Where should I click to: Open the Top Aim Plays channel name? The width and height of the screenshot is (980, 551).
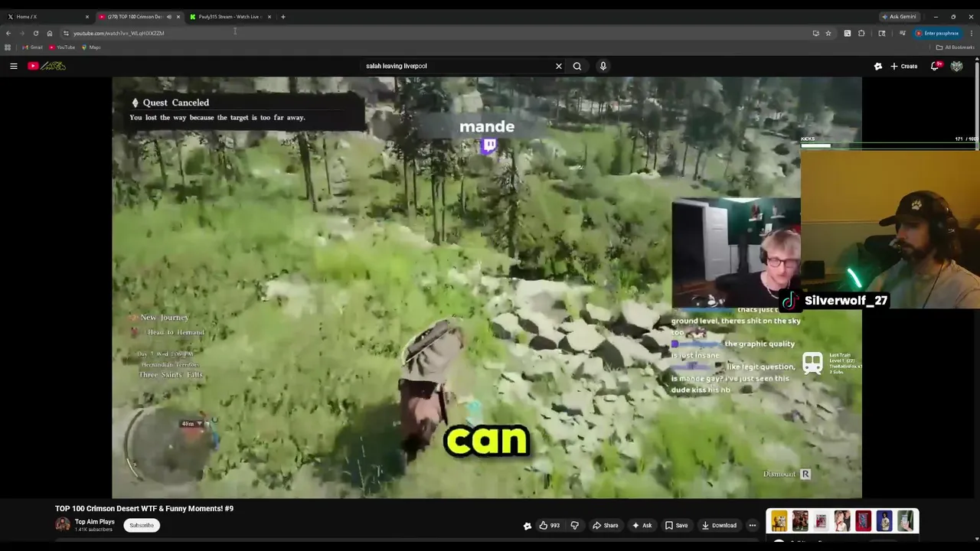95,522
